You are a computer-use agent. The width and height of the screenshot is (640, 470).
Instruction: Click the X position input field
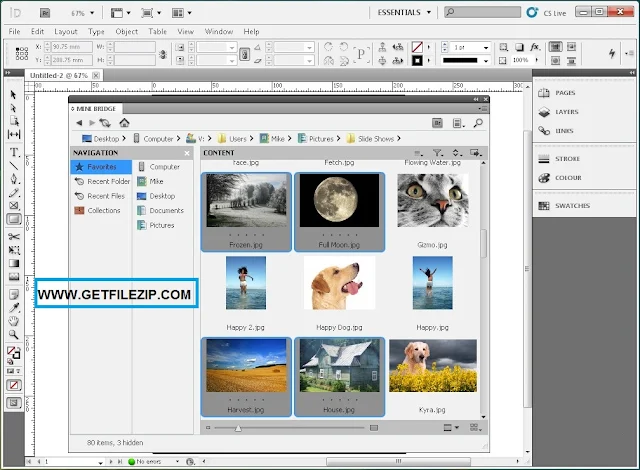coord(72,47)
